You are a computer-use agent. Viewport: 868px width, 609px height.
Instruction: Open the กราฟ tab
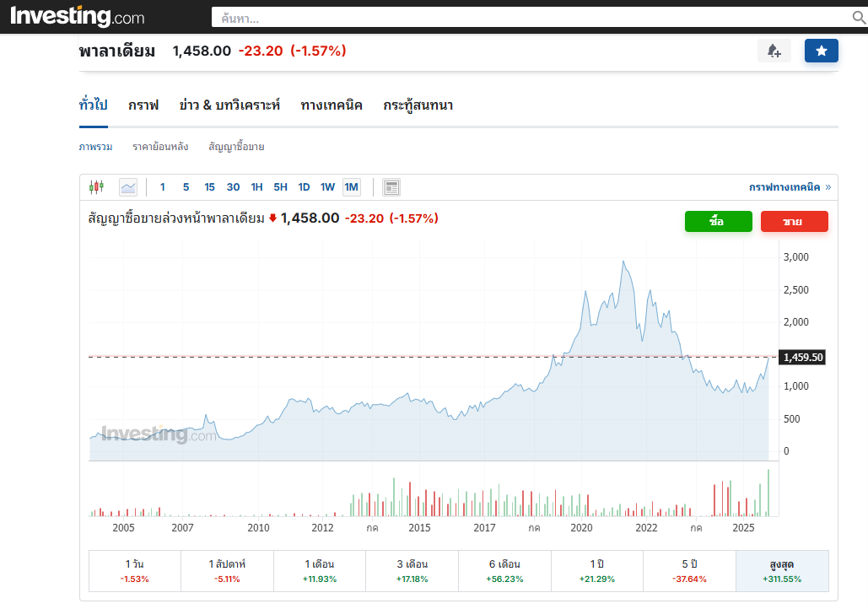[x=143, y=105]
